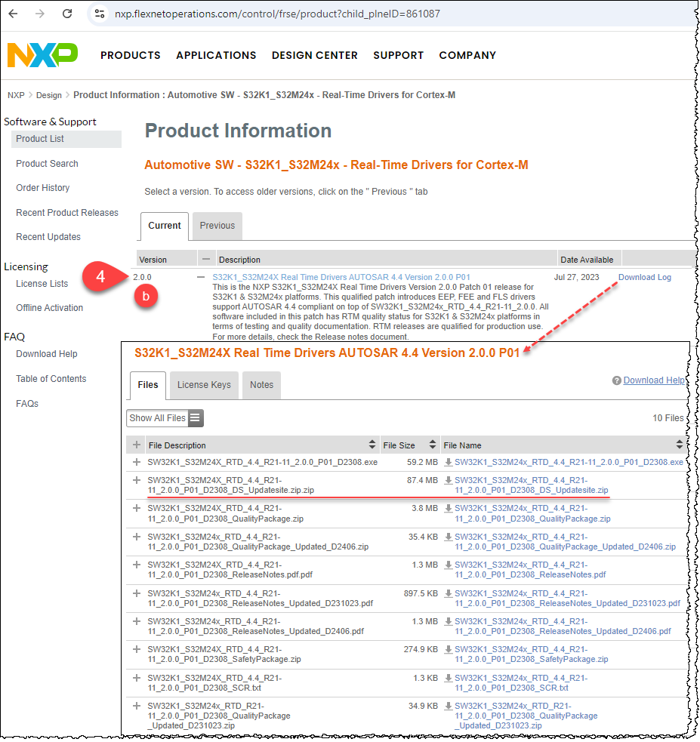This screenshot has height=742, width=700.
Task: Expand the ReleaseNotes_Updated_D2406.pdf row
Action: point(137,621)
